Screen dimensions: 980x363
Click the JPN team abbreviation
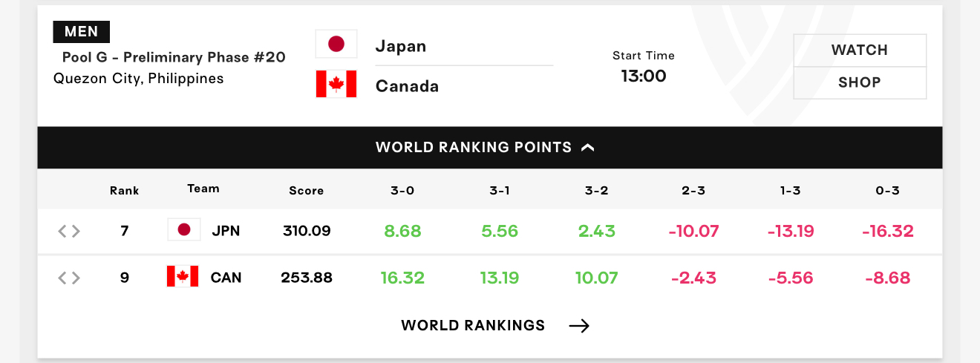(226, 231)
